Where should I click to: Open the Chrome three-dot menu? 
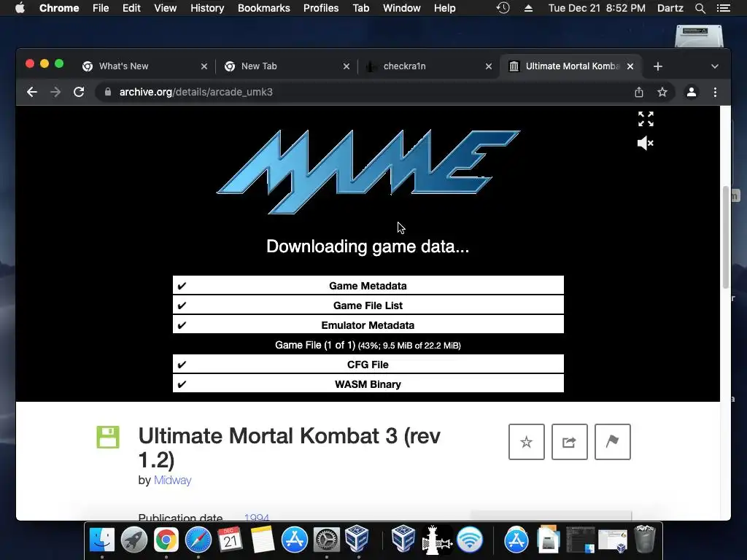[x=715, y=92]
